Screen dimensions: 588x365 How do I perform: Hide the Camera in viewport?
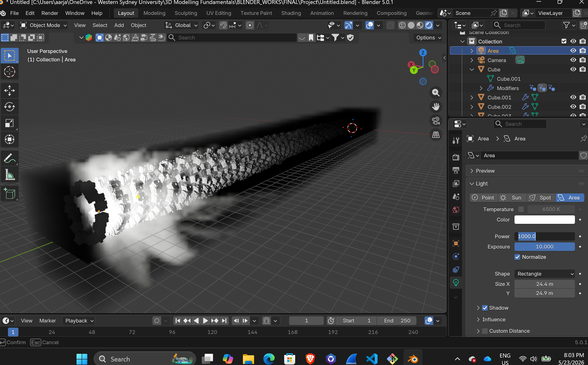(573, 60)
